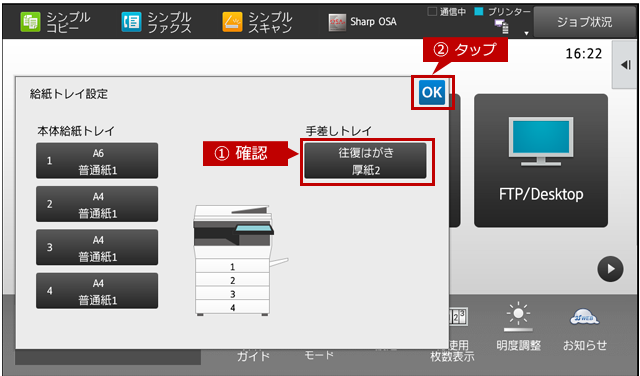Click the printer status device icon
The width and height of the screenshot is (640, 376).
(x=502, y=27)
